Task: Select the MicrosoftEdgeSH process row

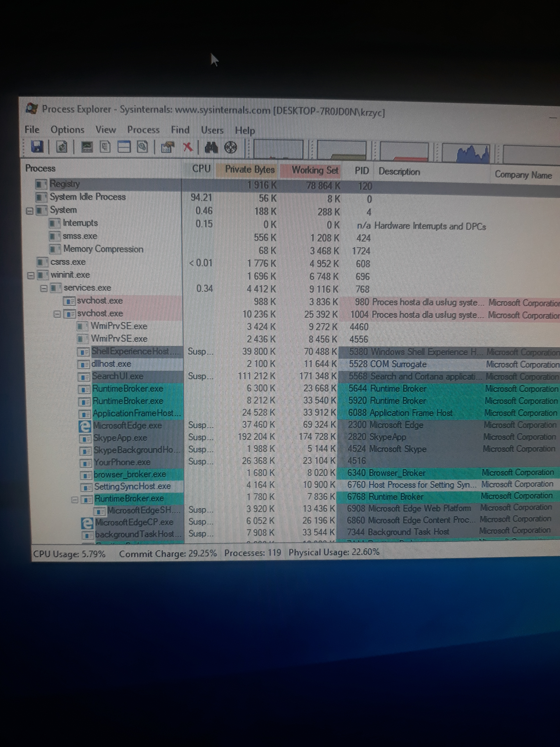Action: [x=326, y=509]
